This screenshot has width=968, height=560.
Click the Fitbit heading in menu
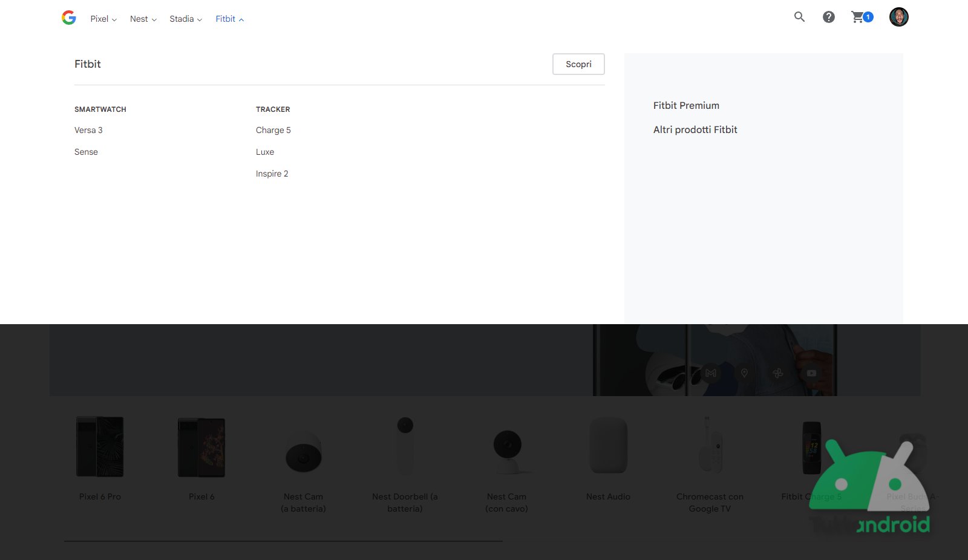click(x=88, y=64)
